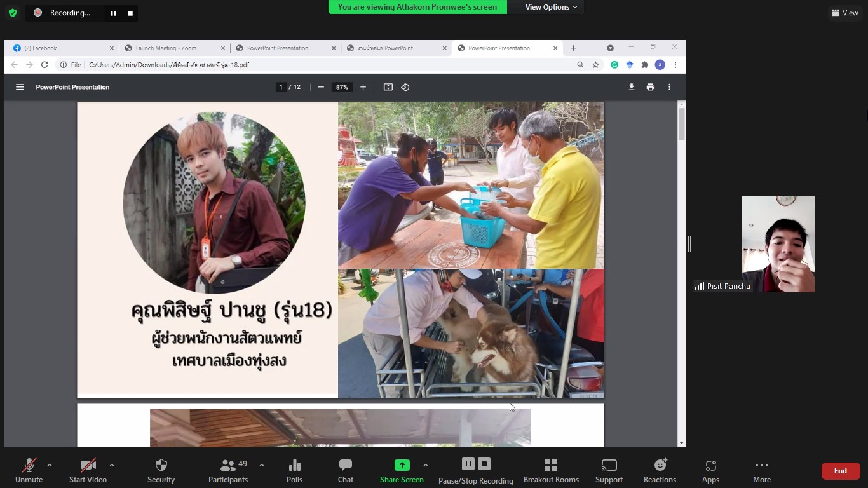The image size is (868, 488).
Task: Open the Zoom Chat panel
Action: point(345,471)
